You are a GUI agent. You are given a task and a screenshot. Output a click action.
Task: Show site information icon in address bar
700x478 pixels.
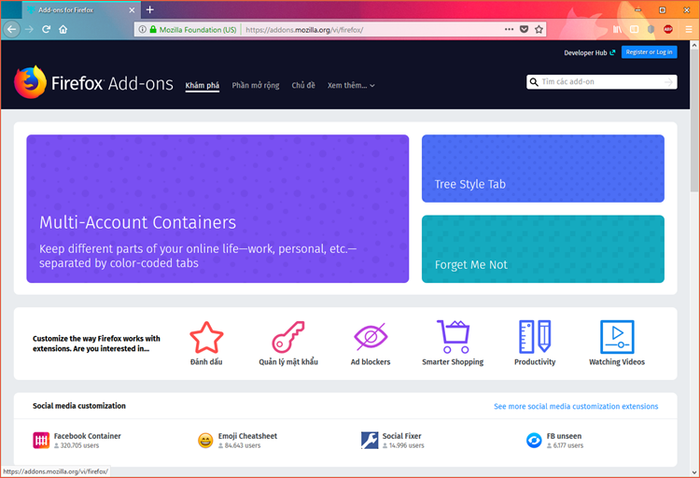point(142,29)
